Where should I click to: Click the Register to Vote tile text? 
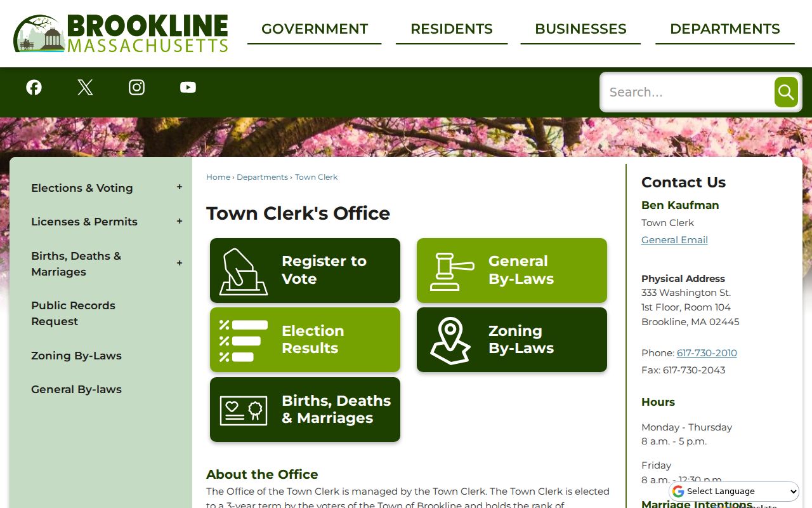pos(324,270)
